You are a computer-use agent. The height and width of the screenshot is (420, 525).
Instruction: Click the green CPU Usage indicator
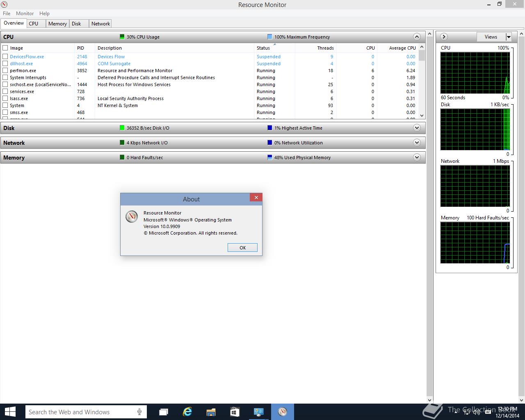click(x=122, y=37)
